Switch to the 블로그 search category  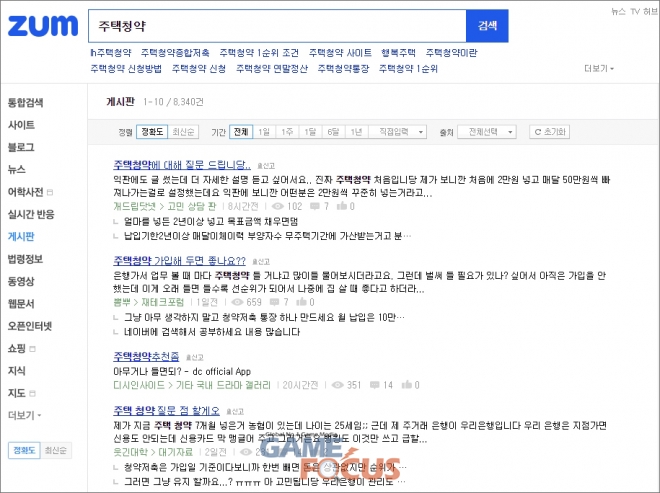tap(20, 147)
